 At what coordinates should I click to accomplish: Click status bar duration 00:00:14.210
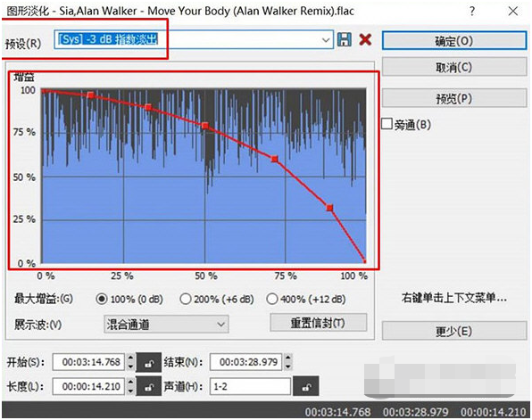click(x=494, y=413)
